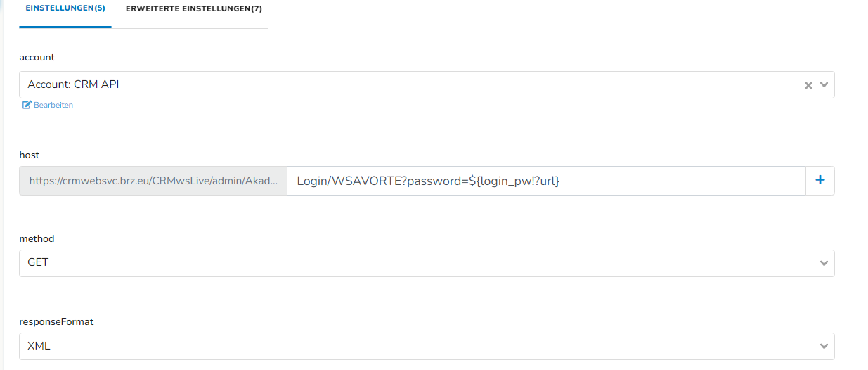
Task: Open method dropdown using its chevron
Action: (x=824, y=263)
